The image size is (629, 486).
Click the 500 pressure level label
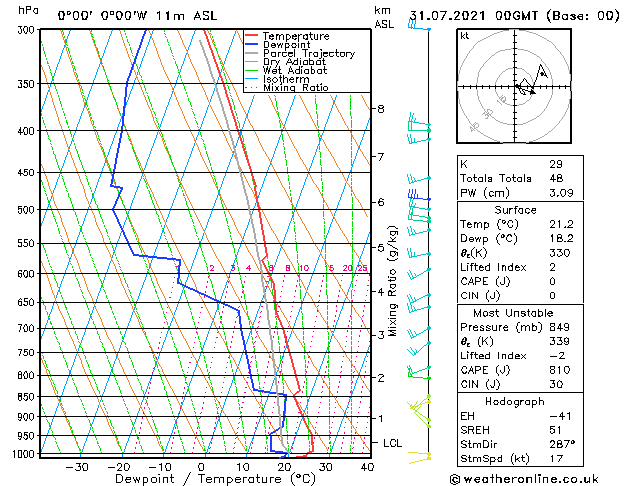coord(28,210)
